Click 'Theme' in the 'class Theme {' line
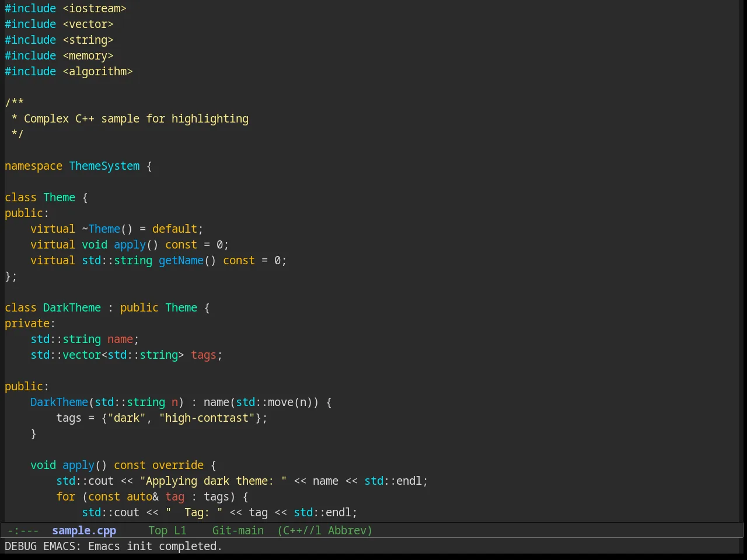 [x=60, y=197]
